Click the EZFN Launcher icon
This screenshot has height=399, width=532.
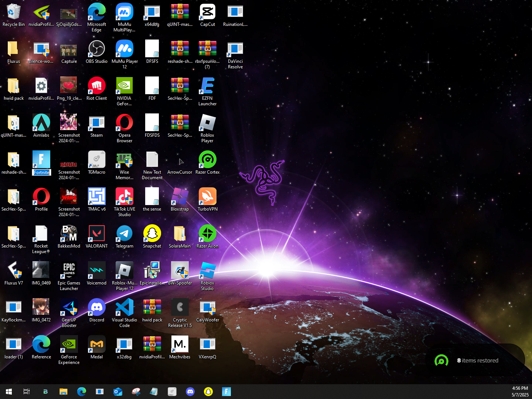(x=208, y=92)
